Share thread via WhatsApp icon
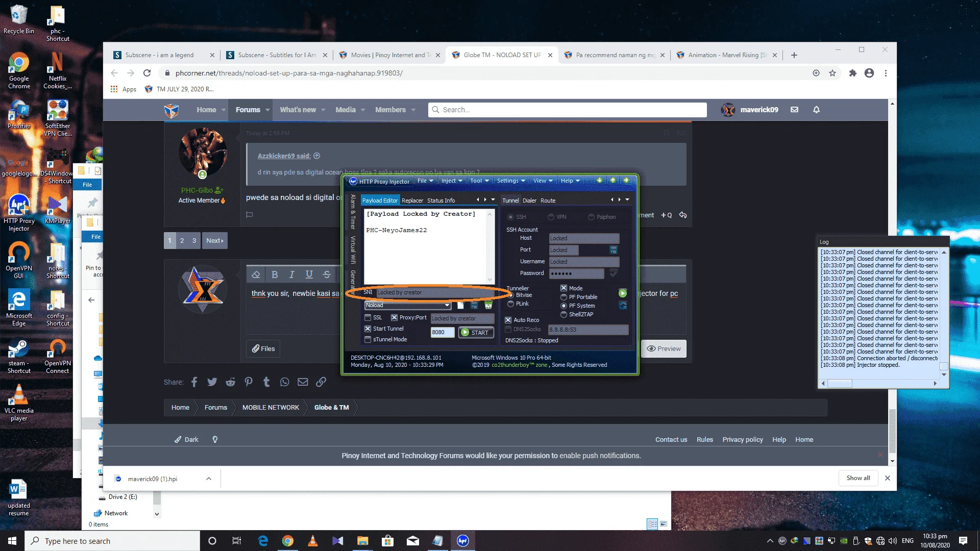 285,382
